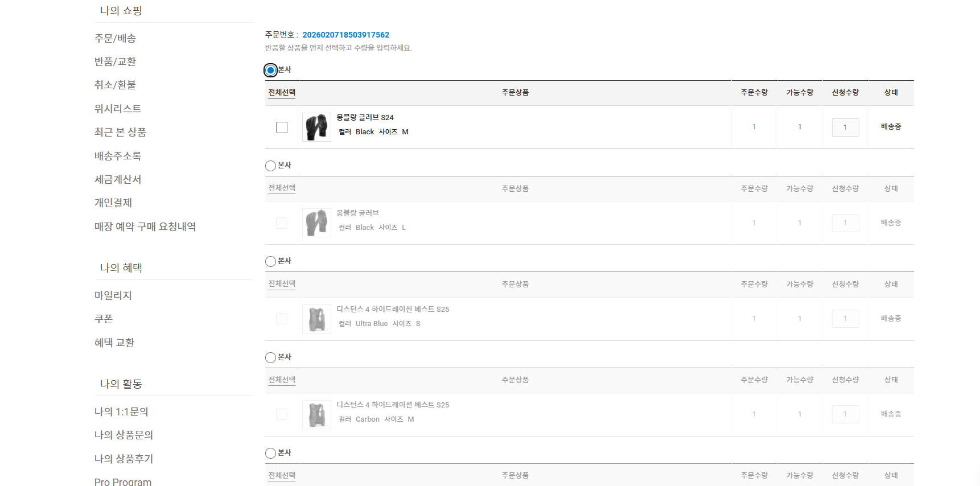Select the second 본사 radio button
This screenshot has width=980, height=486.
tap(271, 166)
